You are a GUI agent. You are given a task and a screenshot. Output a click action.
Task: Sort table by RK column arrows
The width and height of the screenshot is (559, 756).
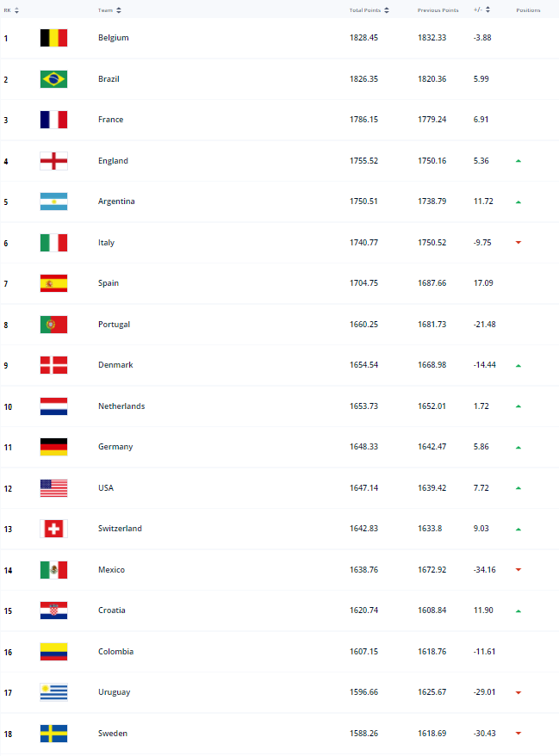(x=17, y=10)
